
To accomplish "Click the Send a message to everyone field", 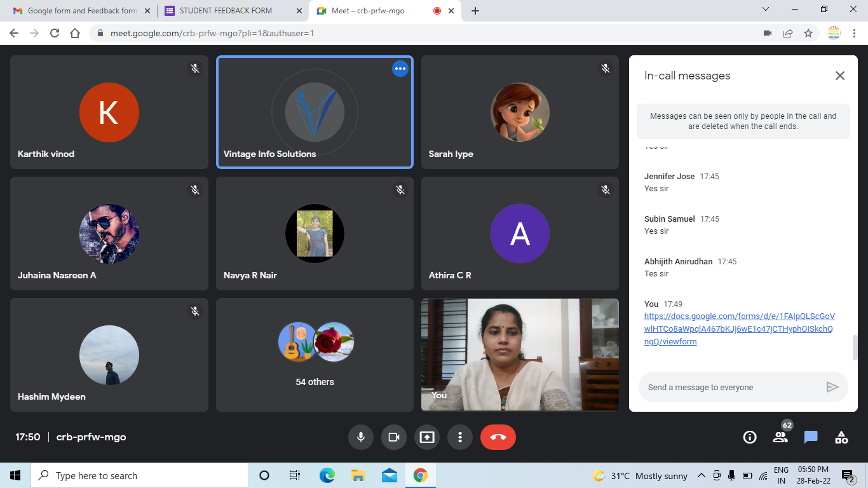I will 731,387.
